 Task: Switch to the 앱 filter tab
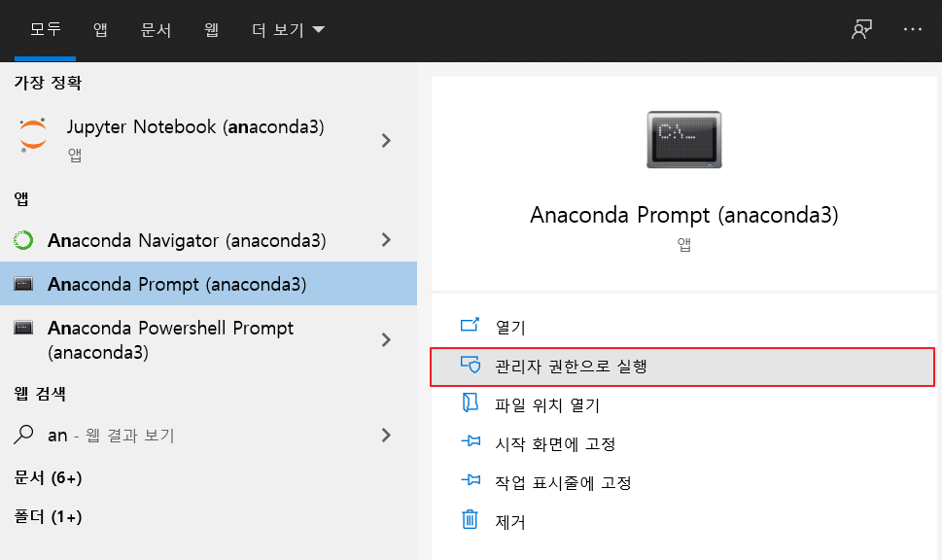point(100,29)
